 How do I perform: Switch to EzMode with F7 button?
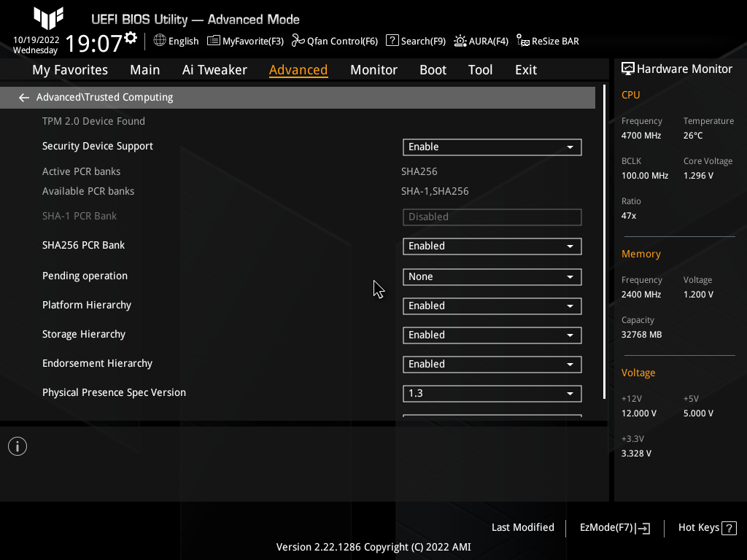tap(614, 527)
